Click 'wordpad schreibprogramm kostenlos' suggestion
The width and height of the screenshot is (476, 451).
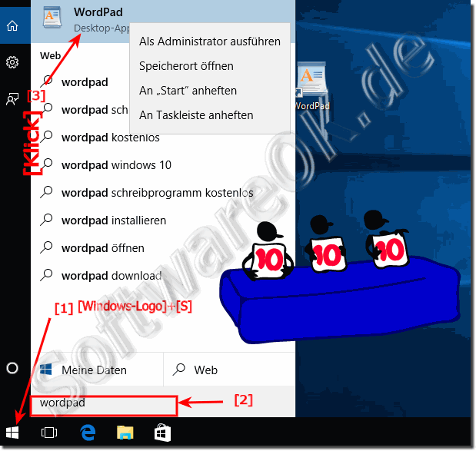pos(157,193)
